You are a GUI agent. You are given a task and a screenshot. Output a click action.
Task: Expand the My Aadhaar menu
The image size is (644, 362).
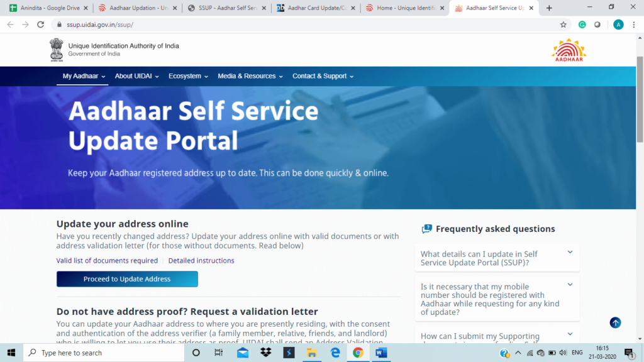click(84, 76)
